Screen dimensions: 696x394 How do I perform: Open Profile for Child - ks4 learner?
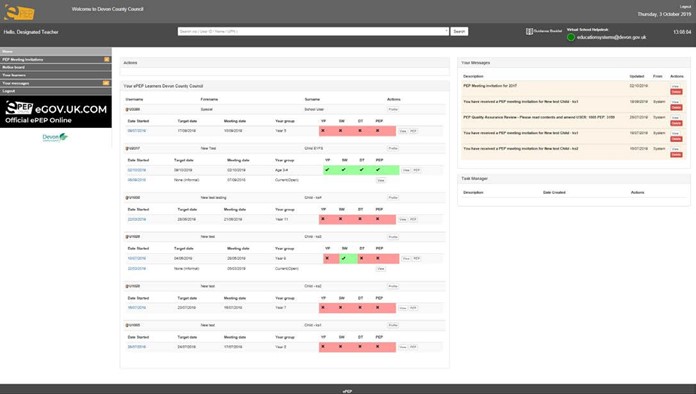click(393, 197)
